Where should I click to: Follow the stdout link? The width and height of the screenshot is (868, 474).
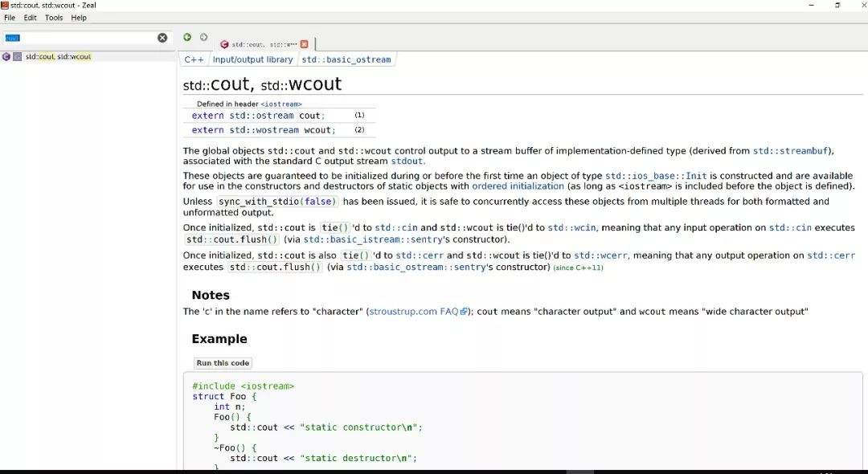407,161
